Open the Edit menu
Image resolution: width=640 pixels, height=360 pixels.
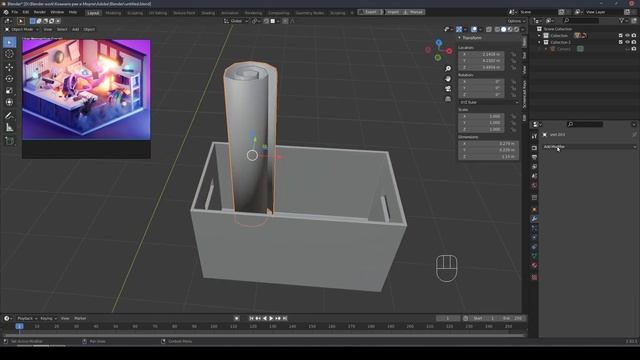[26, 12]
